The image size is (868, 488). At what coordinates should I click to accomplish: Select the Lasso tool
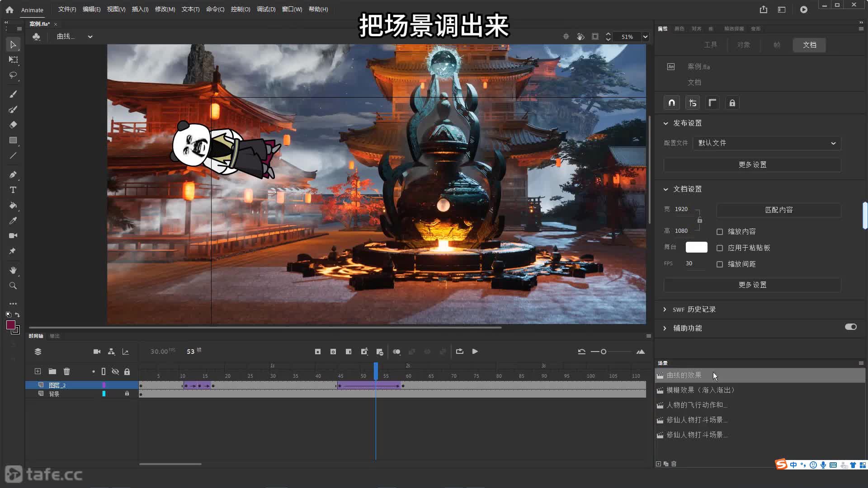pyautogui.click(x=13, y=75)
